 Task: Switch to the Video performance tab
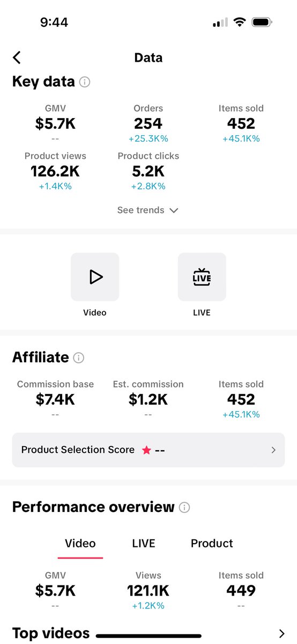pos(80,543)
